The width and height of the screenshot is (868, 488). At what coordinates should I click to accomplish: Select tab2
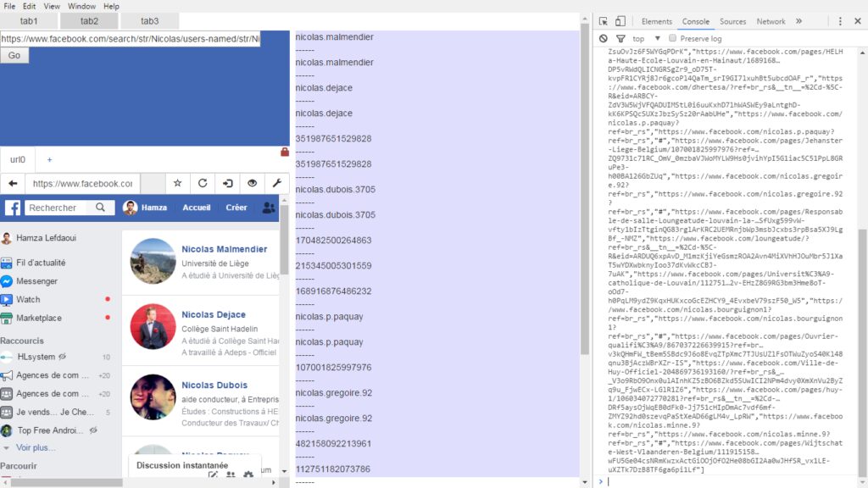[x=89, y=21]
